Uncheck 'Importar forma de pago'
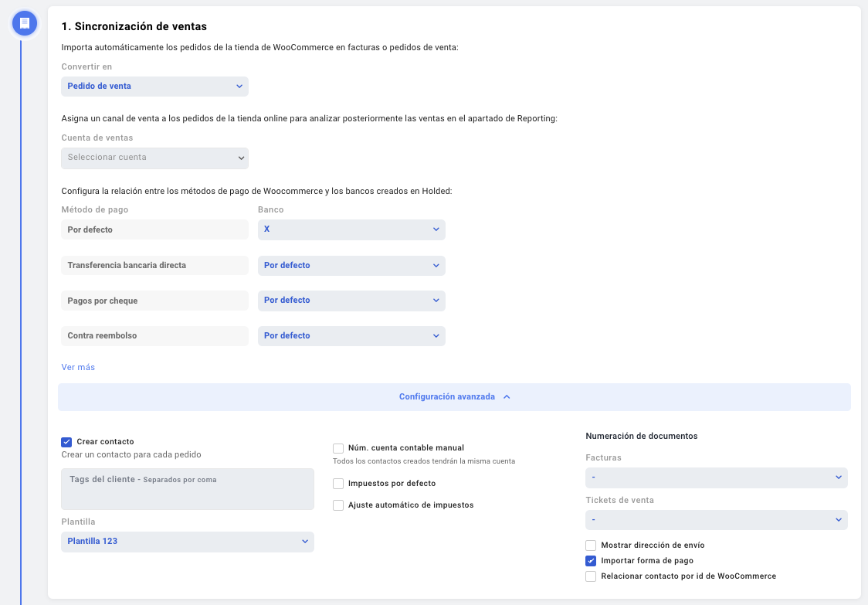868x605 pixels. pyautogui.click(x=591, y=561)
